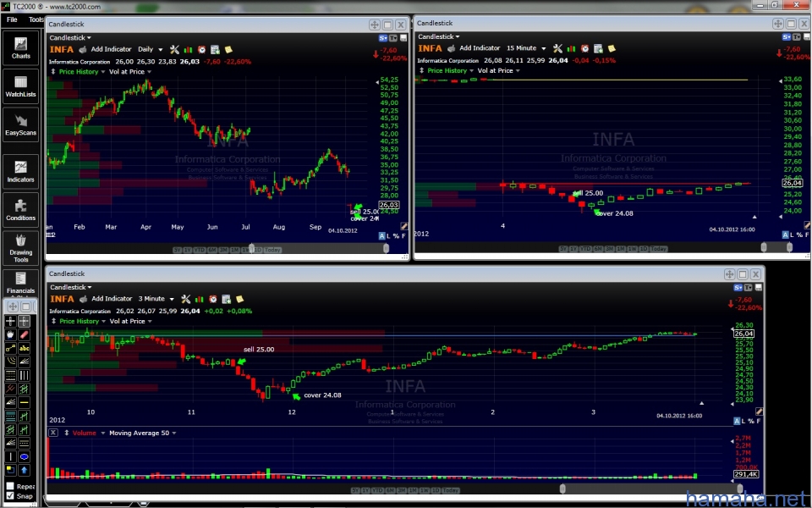Uncheck the Snap checkbox in drawing tools
This screenshot has height=508, width=812.
[10, 496]
